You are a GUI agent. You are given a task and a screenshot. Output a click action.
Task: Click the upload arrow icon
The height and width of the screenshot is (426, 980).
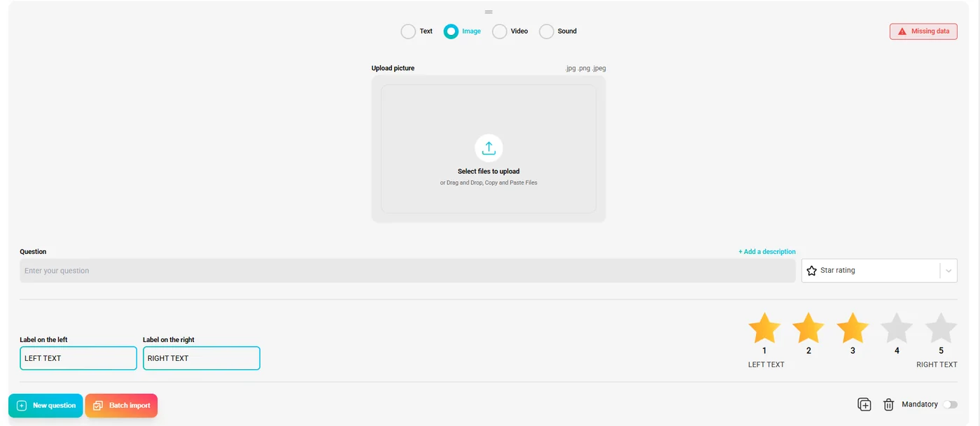(x=488, y=148)
